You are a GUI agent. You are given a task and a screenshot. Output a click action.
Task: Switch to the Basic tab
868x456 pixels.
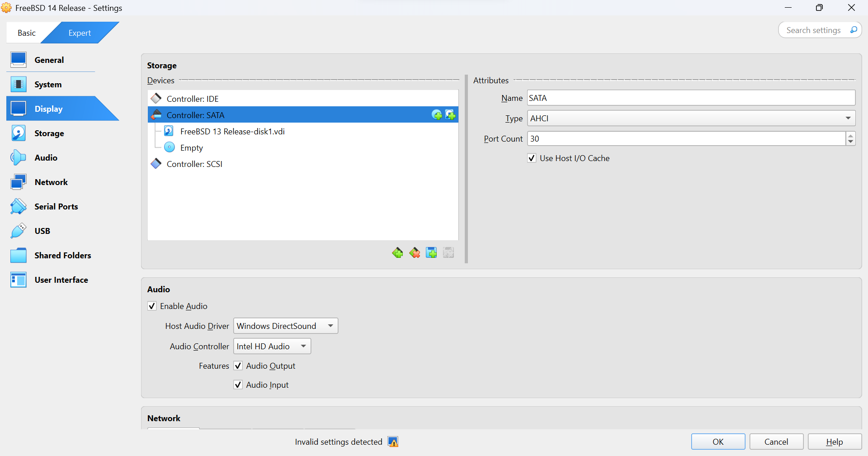click(27, 33)
